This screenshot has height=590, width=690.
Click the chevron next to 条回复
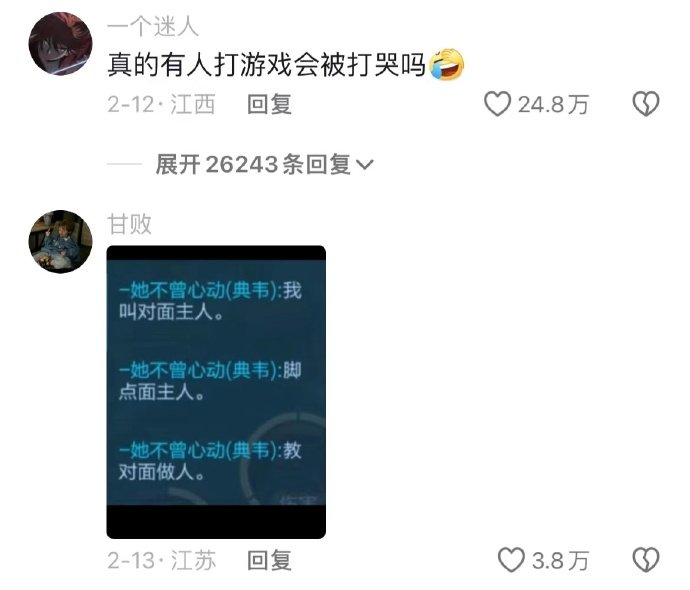[x=364, y=165]
